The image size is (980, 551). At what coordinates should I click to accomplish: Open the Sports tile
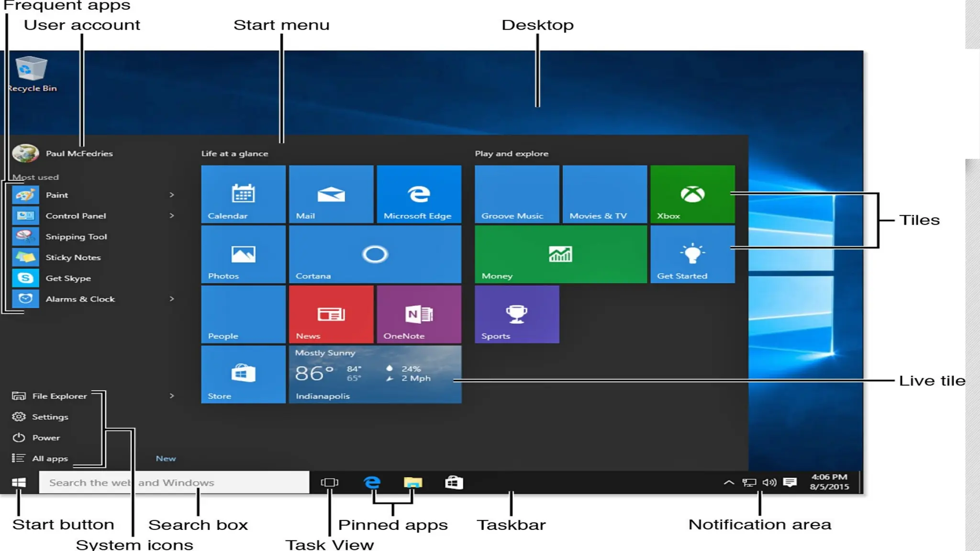(517, 314)
